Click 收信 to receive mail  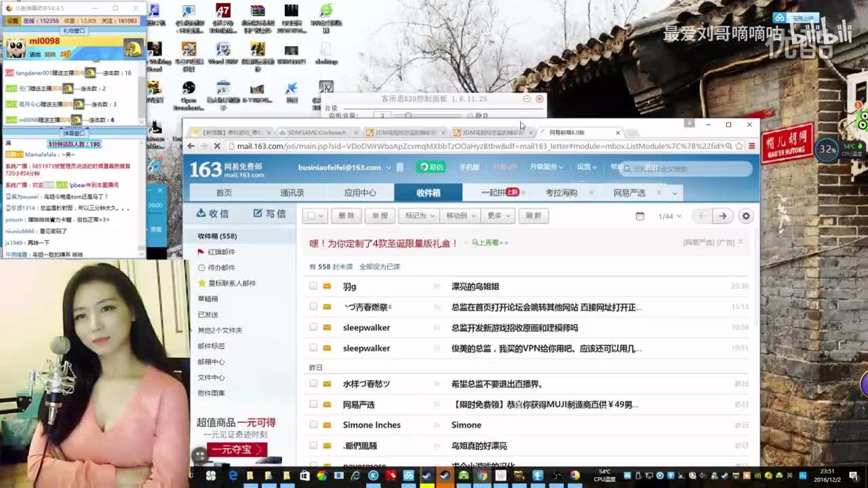(x=212, y=213)
